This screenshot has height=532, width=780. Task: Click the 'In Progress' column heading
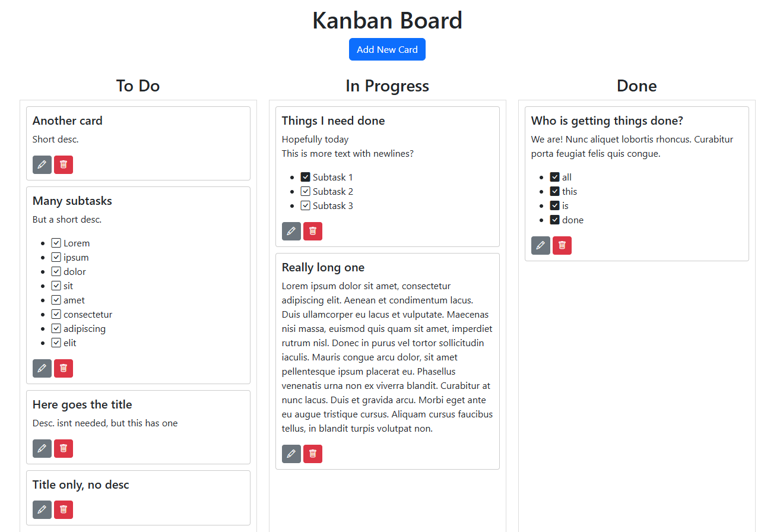point(387,85)
